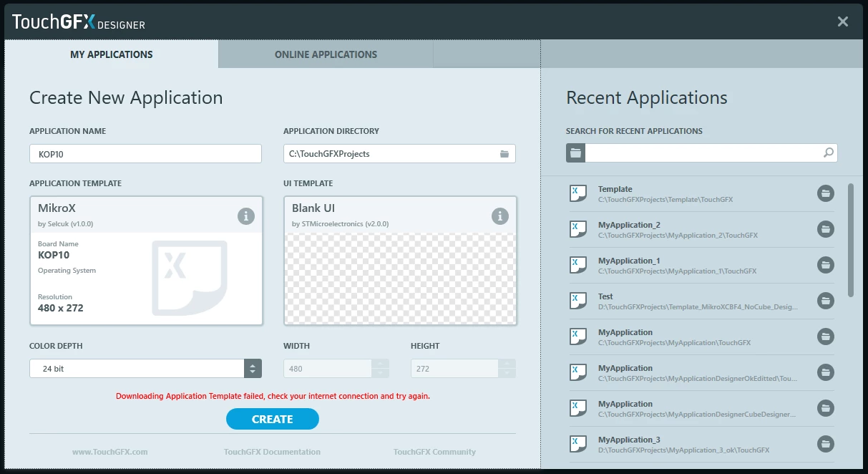Open the TouchGFX Documentation link
868x474 pixels.
[272, 452]
